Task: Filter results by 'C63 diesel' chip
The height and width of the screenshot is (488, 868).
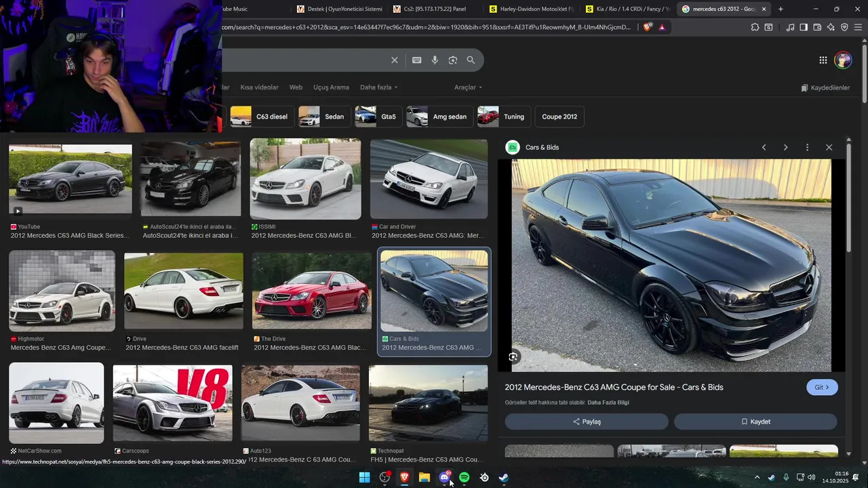Action: 262,117
